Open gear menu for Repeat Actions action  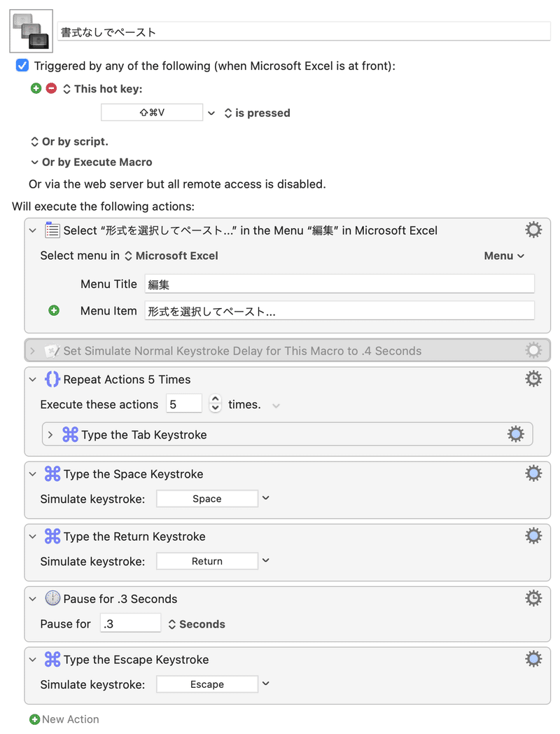[533, 379]
